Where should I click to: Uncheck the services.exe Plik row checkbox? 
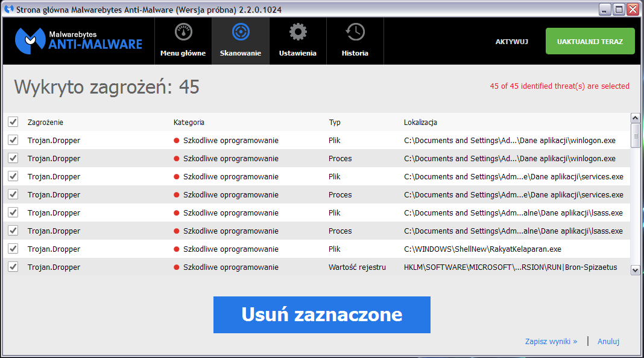click(x=13, y=176)
